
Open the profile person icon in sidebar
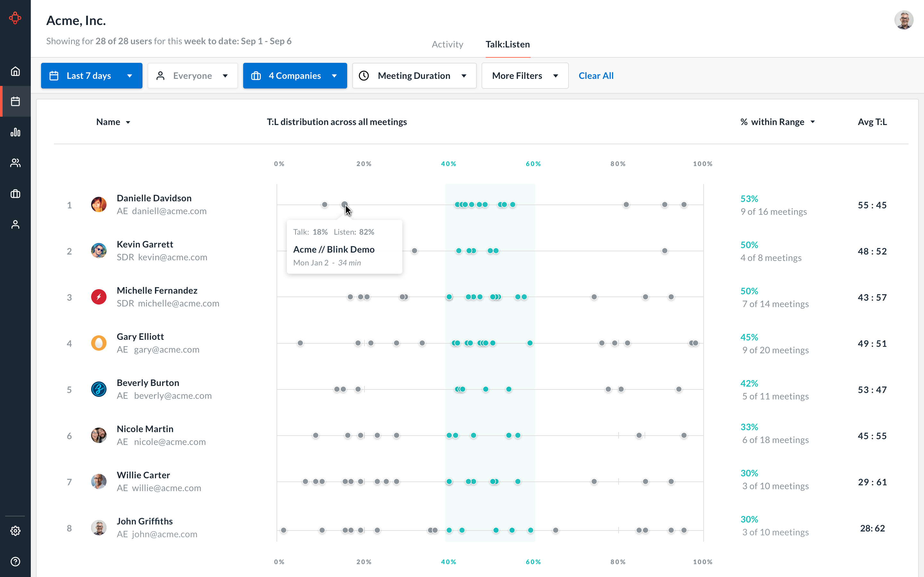[x=15, y=224]
